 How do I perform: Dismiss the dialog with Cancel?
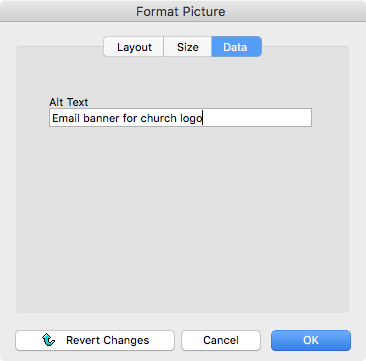pos(221,340)
